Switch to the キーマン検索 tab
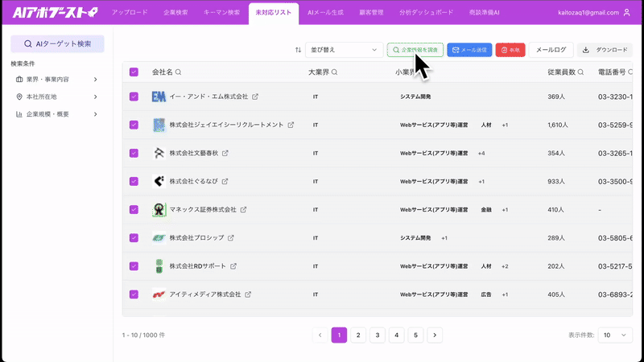644x362 pixels. [x=222, y=12]
